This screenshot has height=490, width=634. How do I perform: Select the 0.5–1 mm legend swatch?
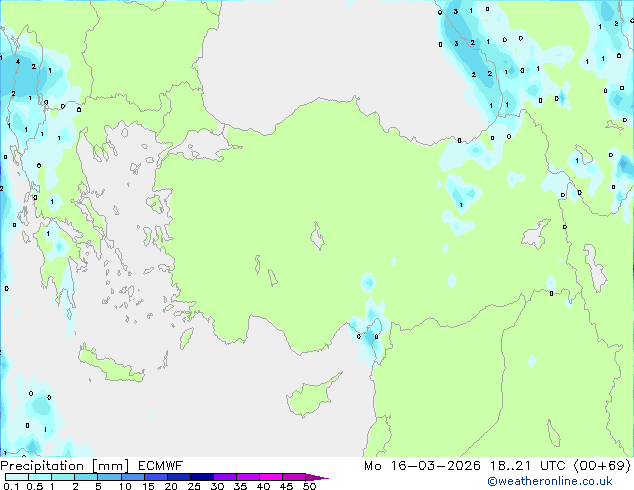40,477
